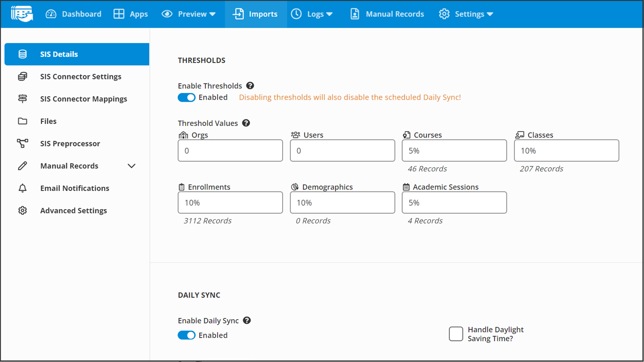
Task: Check Handle Daylight Saving Time checkbox
Action: pos(456,334)
